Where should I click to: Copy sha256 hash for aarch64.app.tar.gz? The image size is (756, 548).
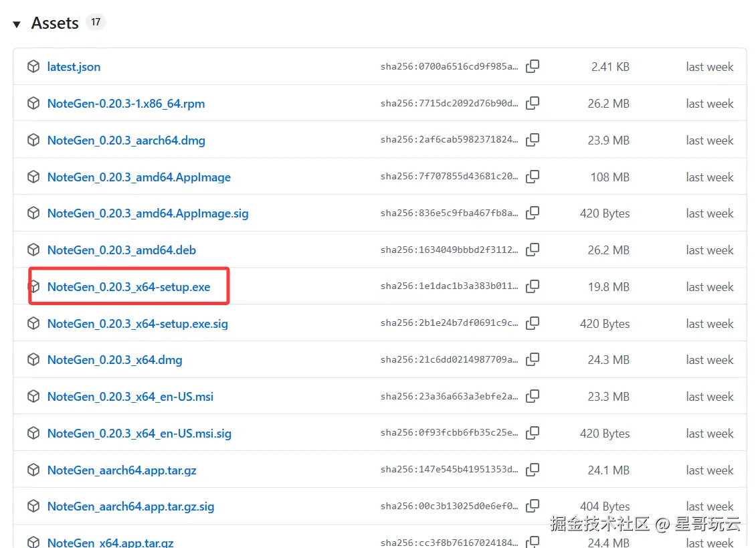(x=533, y=469)
